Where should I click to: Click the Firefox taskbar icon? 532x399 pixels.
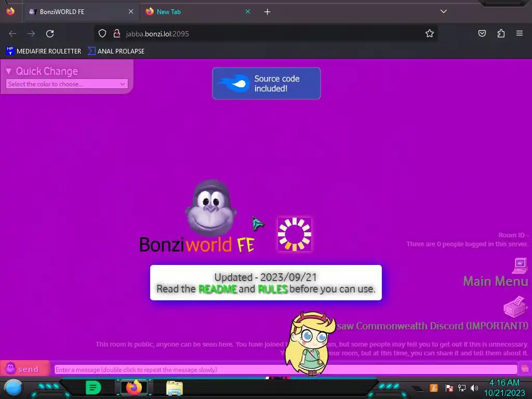134,388
